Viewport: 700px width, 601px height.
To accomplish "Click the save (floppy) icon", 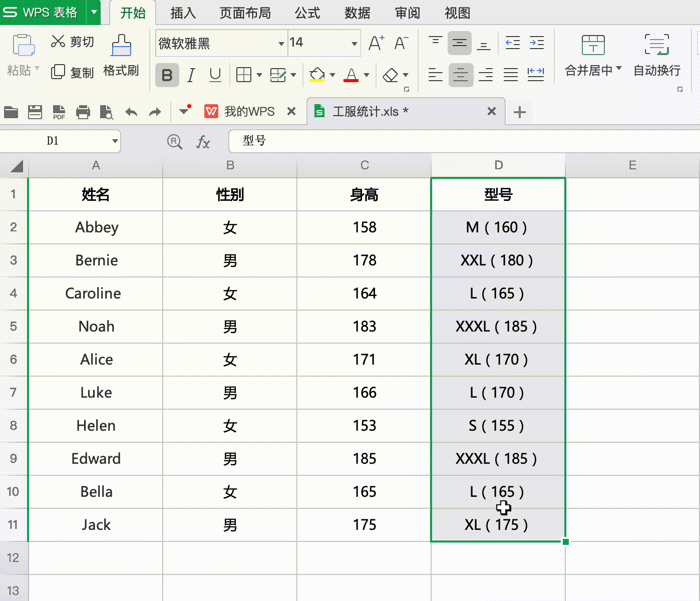I will pos(35,112).
